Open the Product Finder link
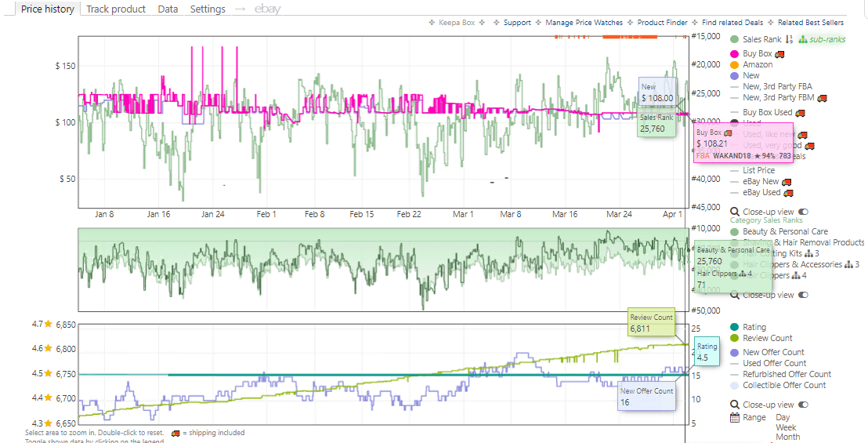 662,23
